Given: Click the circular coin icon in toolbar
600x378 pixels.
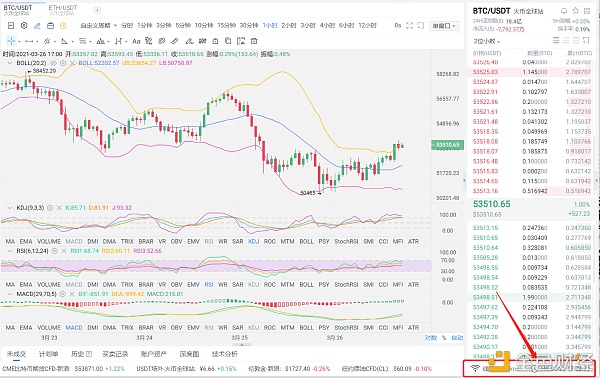Looking at the screenshot, I should 24,26.
